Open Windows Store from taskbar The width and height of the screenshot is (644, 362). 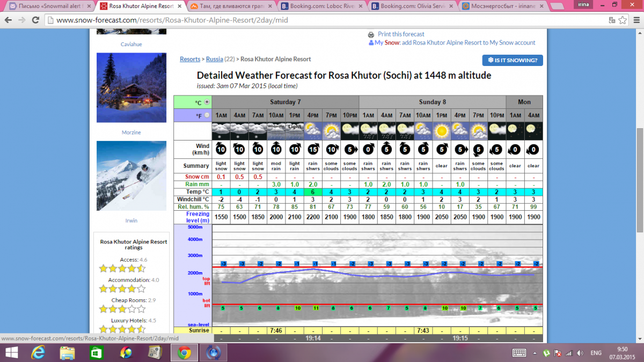tap(97, 353)
